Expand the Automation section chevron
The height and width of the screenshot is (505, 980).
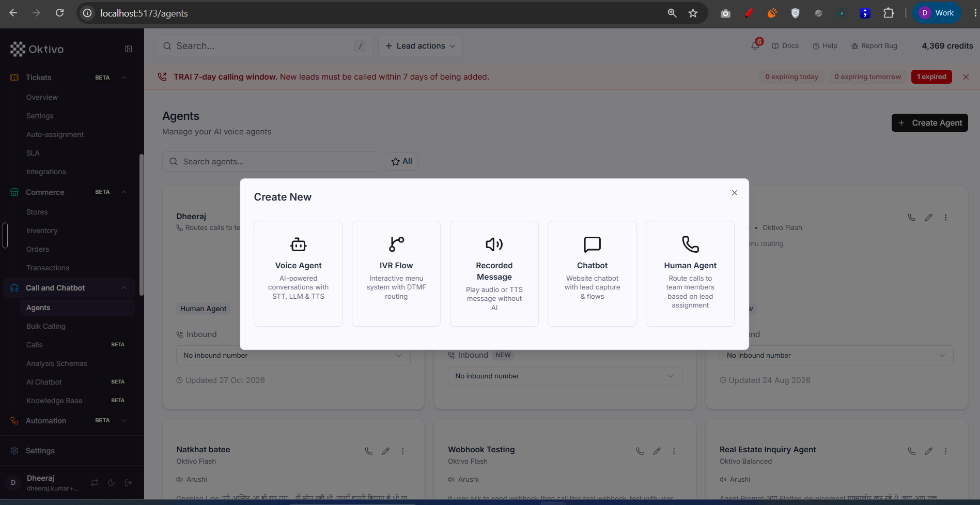124,421
